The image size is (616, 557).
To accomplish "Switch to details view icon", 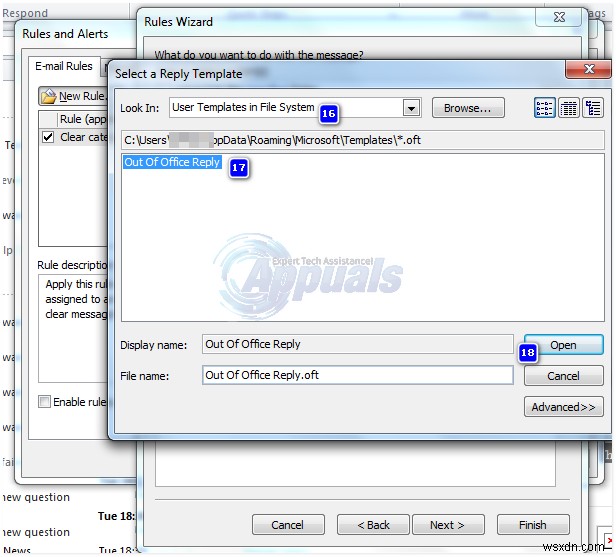I will [568, 108].
